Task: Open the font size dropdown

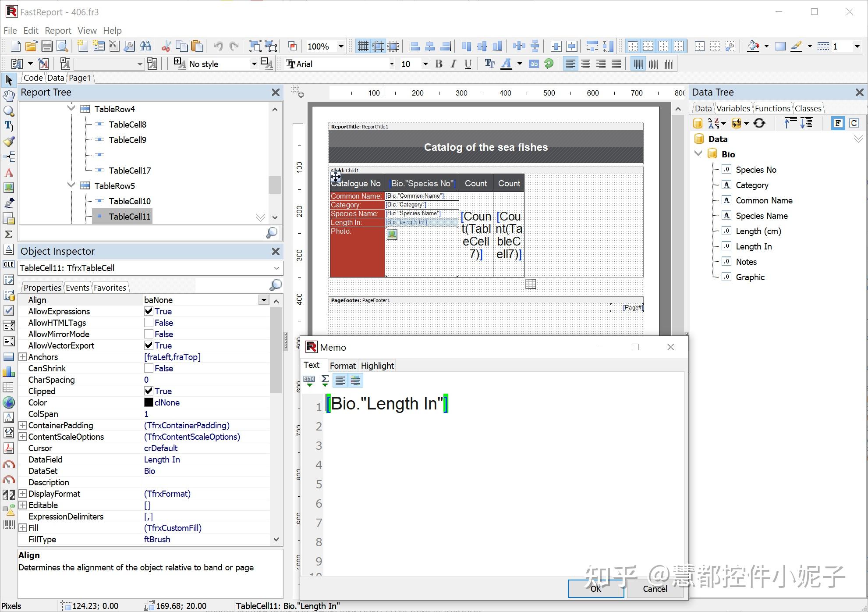Action: (425, 64)
